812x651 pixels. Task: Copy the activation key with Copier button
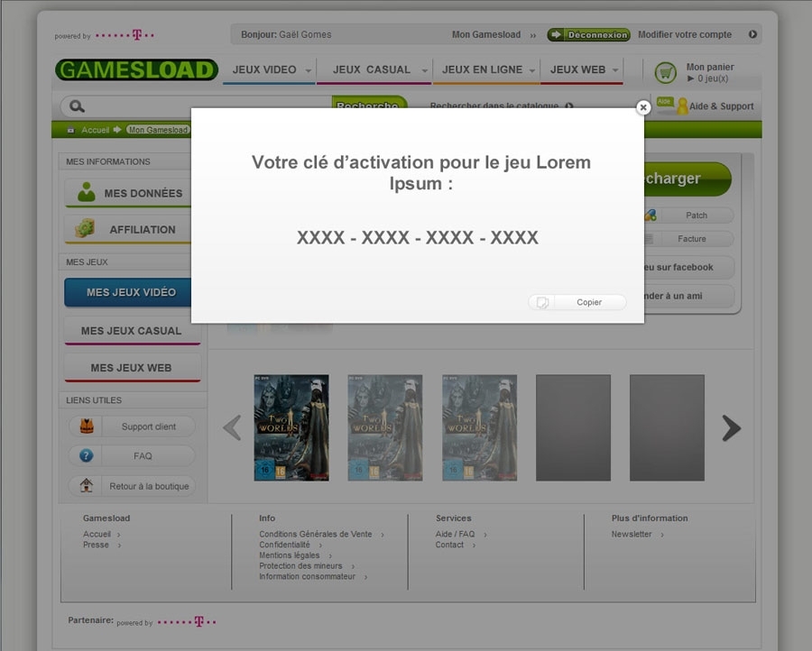(577, 302)
